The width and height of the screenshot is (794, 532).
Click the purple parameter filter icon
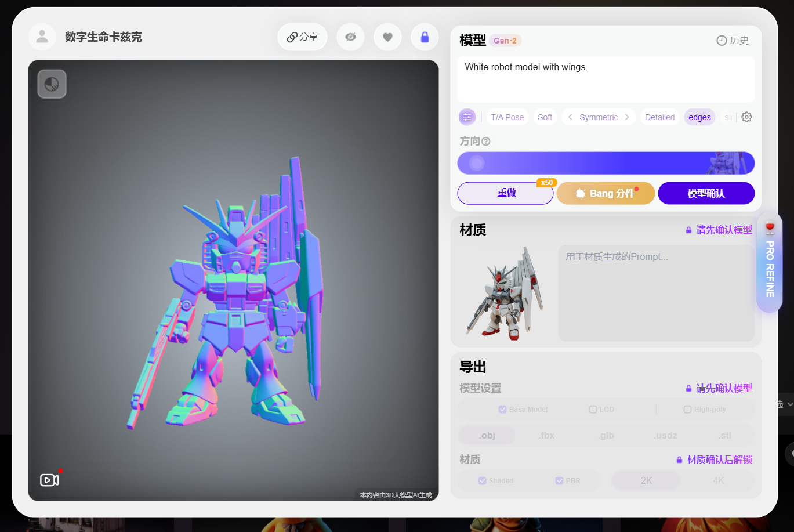[467, 117]
